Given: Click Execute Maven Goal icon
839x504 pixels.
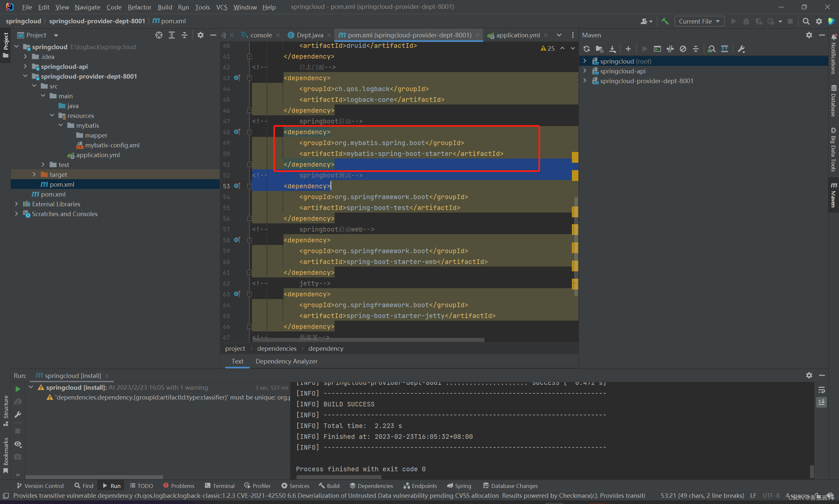Looking at the screenshot, I should [x=657, y=49].
